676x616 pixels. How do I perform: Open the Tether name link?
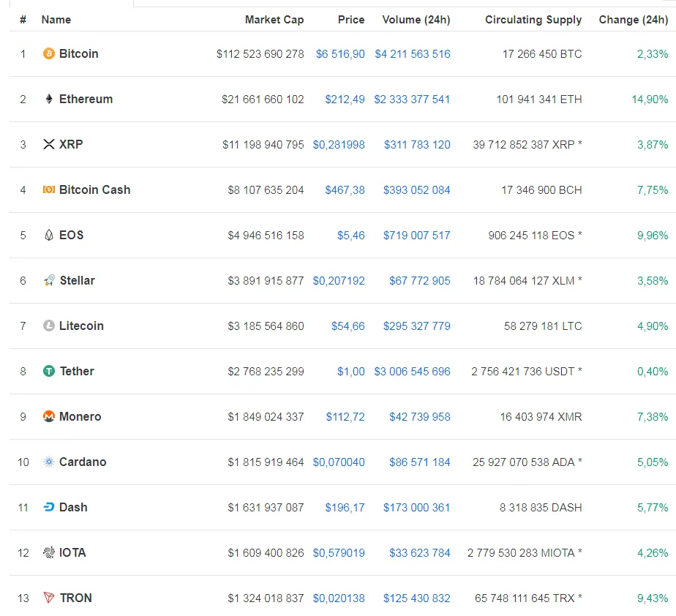[x=77, y=371]
